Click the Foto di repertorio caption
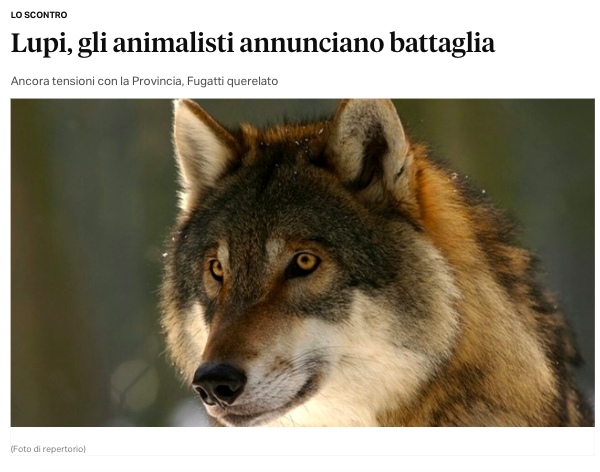 click(x=48, y=449)
